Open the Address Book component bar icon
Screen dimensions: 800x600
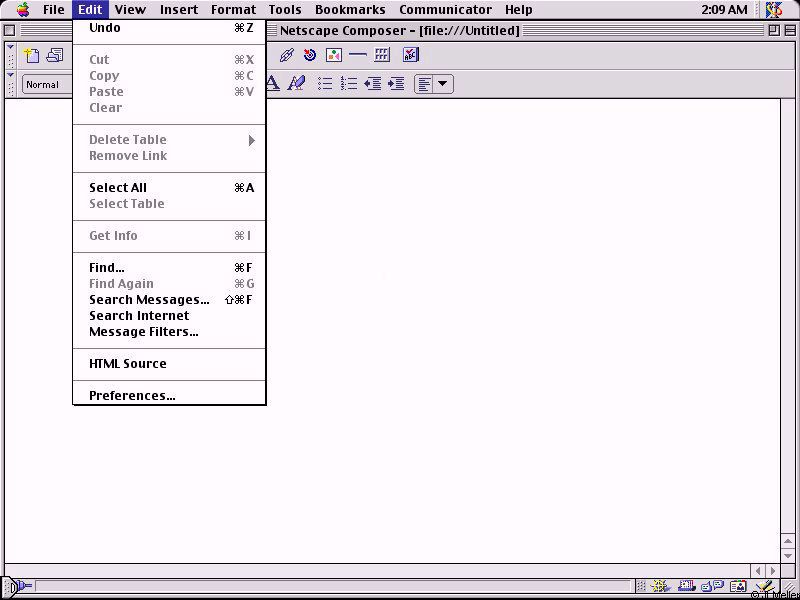click(738, 587)
